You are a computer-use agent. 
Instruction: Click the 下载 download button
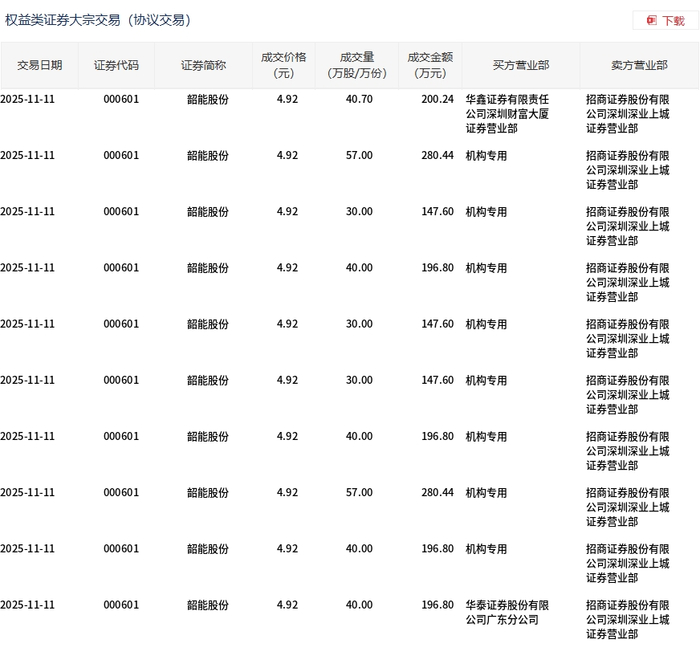coord(665,21)
